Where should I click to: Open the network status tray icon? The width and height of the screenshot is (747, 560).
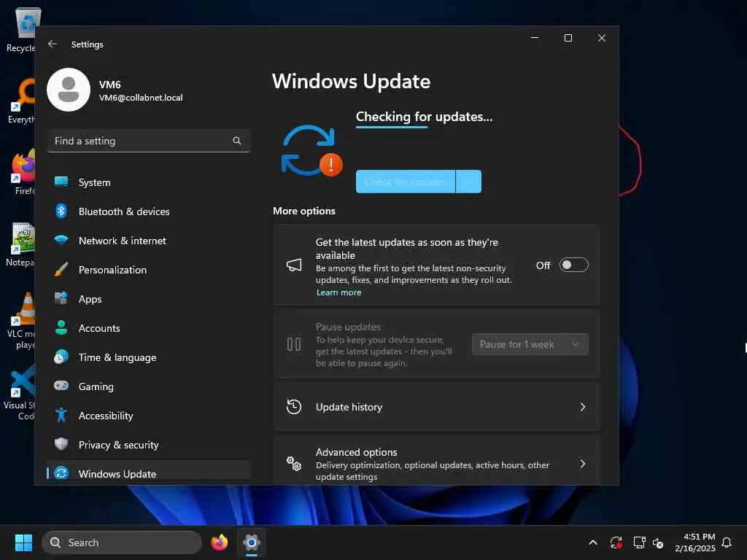[x=639, y=542]
